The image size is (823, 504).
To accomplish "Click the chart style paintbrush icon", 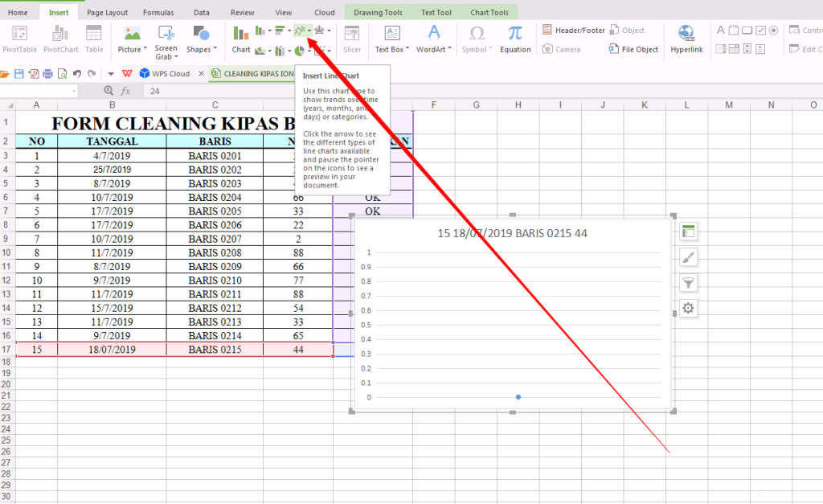I will [x=688, y=257].
